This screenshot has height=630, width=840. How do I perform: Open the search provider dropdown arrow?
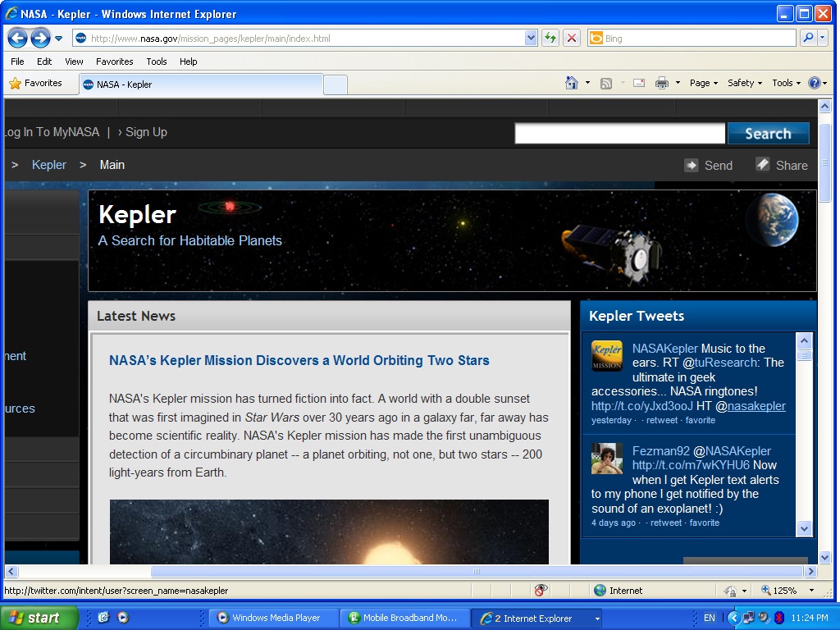(822, 38)
